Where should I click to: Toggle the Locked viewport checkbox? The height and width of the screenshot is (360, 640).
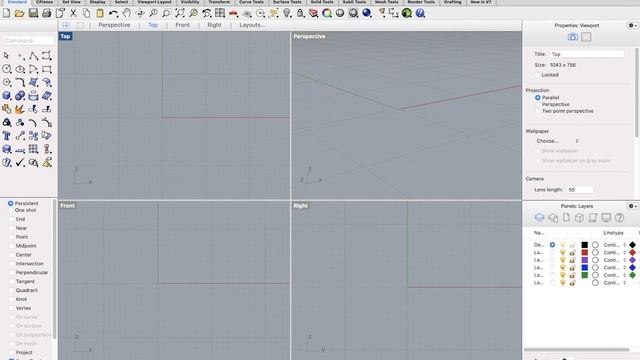point(538,75)
